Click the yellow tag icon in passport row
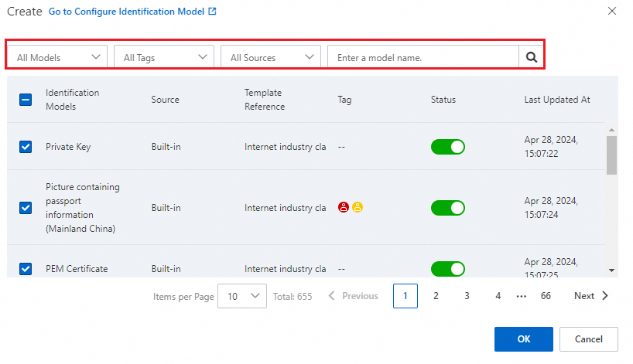Screen dimensions: 633x364 [358, 207]
